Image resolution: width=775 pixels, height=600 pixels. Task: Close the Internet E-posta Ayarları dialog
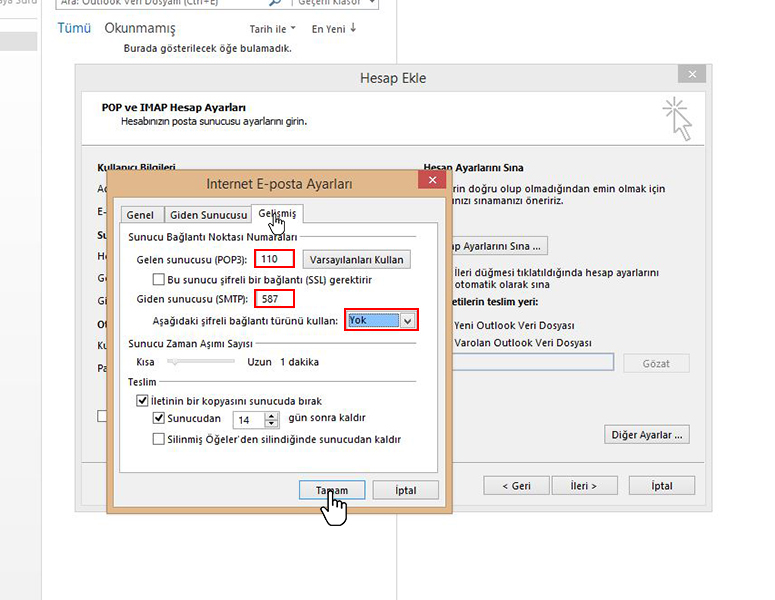(x=431, y=180)
